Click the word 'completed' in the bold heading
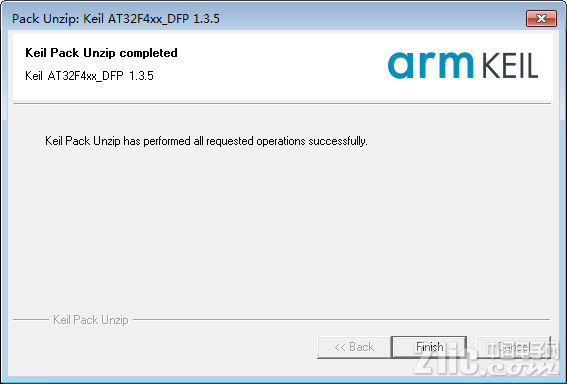 149,53
